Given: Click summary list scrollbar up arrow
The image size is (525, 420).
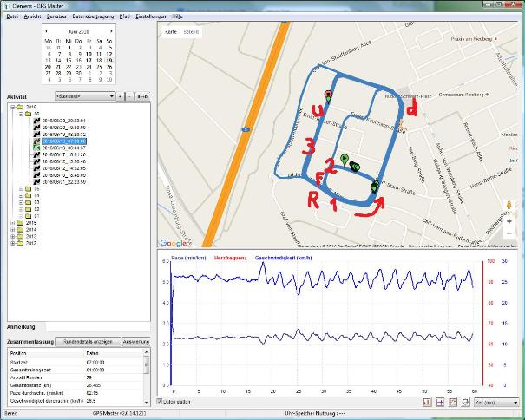Looking at the screenshot, I should (x=147, y=352).
